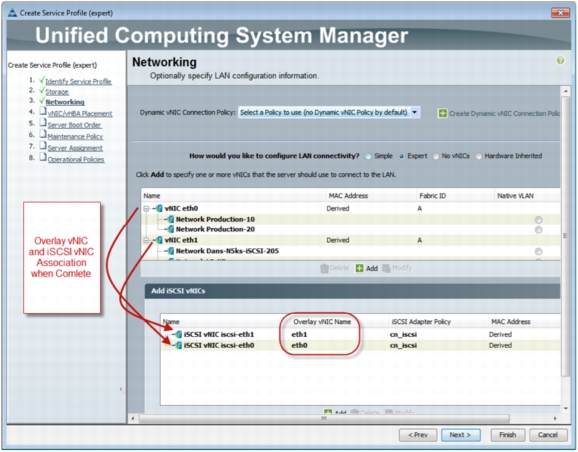Go to Server Boot Order step
The height and width of the screenshot is (452, 578).
click(74, 125)
